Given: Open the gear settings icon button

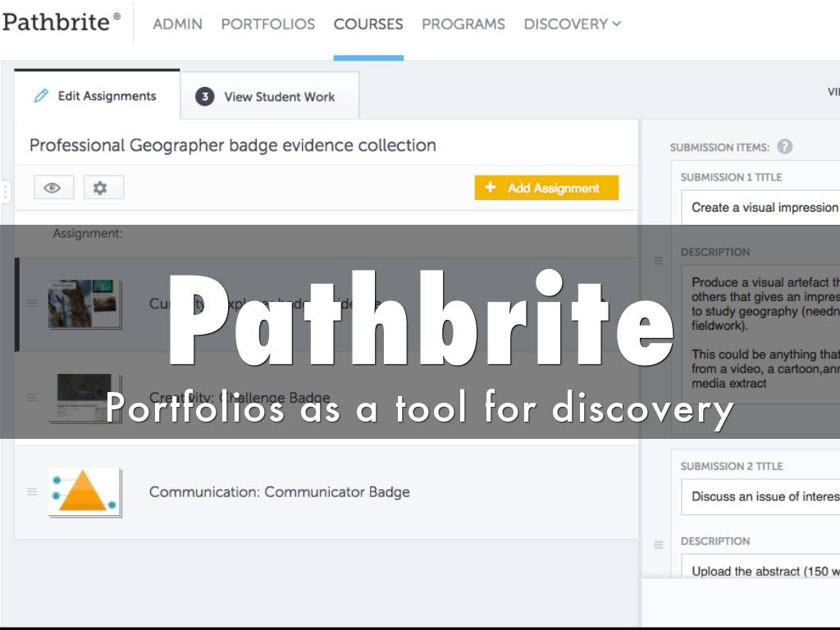Looking at the screenshot, I should coord(100,188).
